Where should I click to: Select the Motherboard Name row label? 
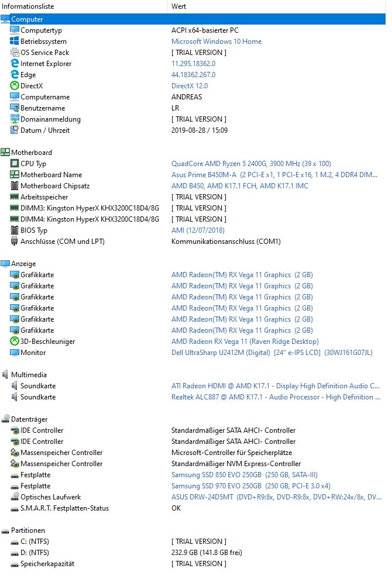(51, 175)
